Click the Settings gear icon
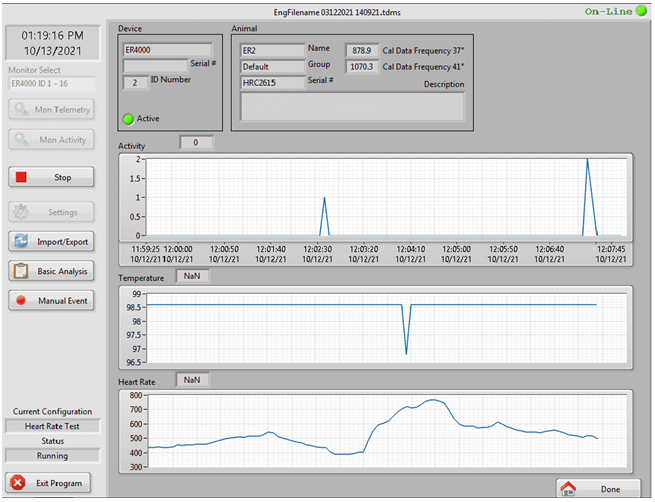655x502 pixels. [x=21, y=212]
